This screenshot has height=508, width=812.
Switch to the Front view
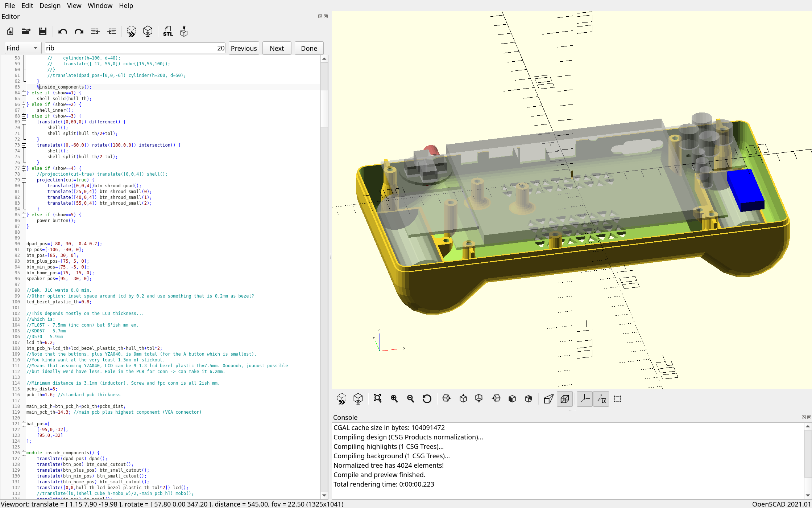512,399
